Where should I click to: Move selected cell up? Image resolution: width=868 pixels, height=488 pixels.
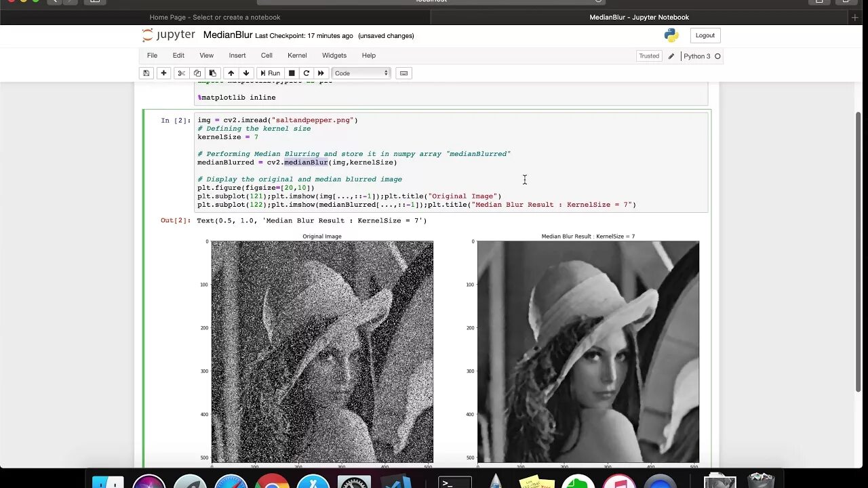click(231, 73)
